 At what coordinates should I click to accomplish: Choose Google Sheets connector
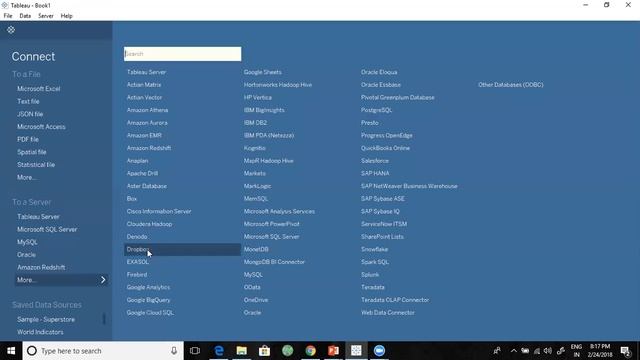[262, 72]
